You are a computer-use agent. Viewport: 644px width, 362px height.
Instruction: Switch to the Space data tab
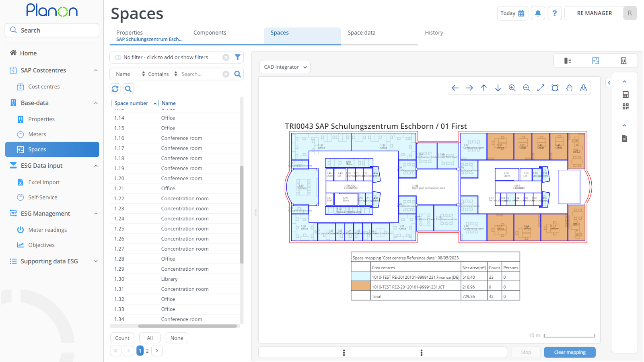point(361,33)
